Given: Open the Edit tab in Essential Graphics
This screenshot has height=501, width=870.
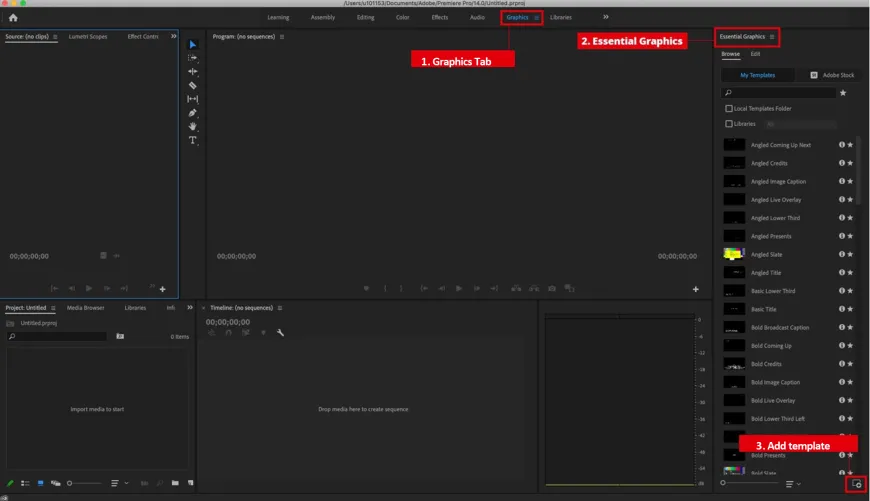Looking at the screenshot, I should pyautogui.click(x=755, y=54).
